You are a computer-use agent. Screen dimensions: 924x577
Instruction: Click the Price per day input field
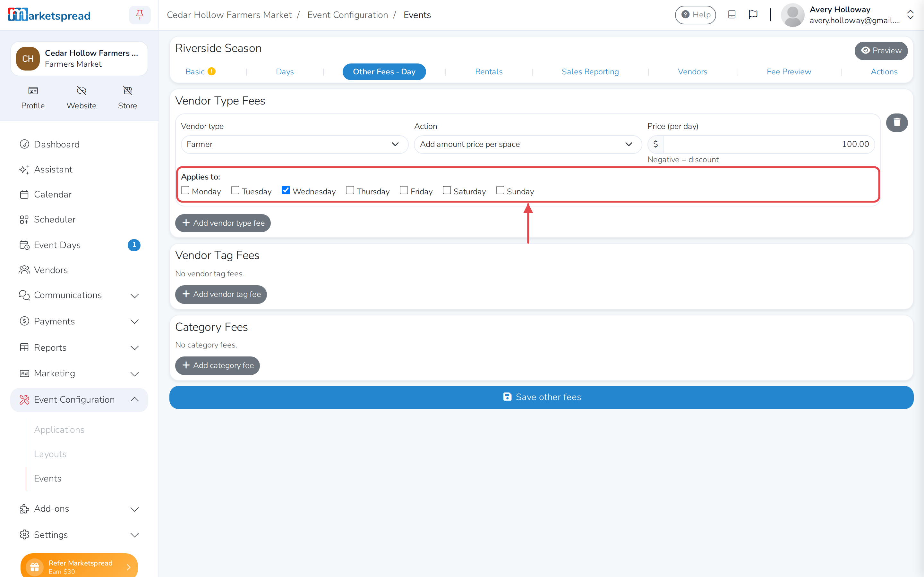769,144
